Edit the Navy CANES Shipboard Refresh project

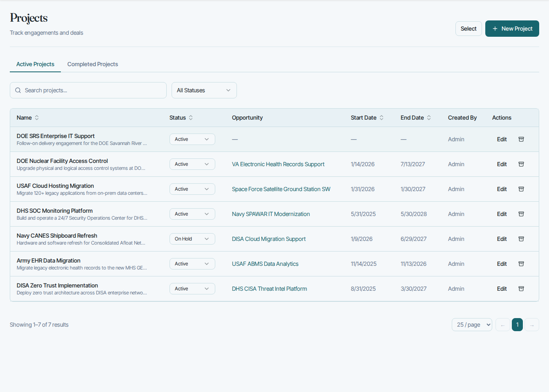point(502,239)
